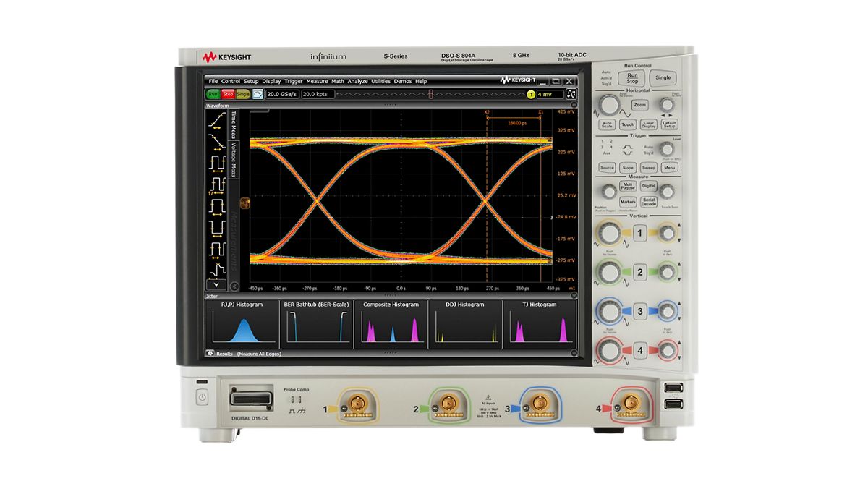Image resolution: width=868 pixels, height=489 pixels.
Task: Click the upper USB port on the front panel
Action: click(x=673, y=389)
